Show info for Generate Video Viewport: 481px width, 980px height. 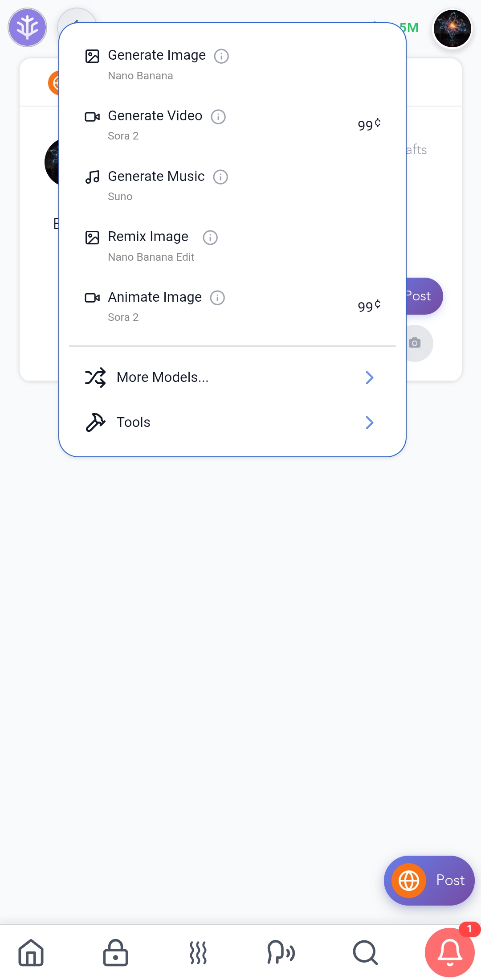tap(218, 117)
